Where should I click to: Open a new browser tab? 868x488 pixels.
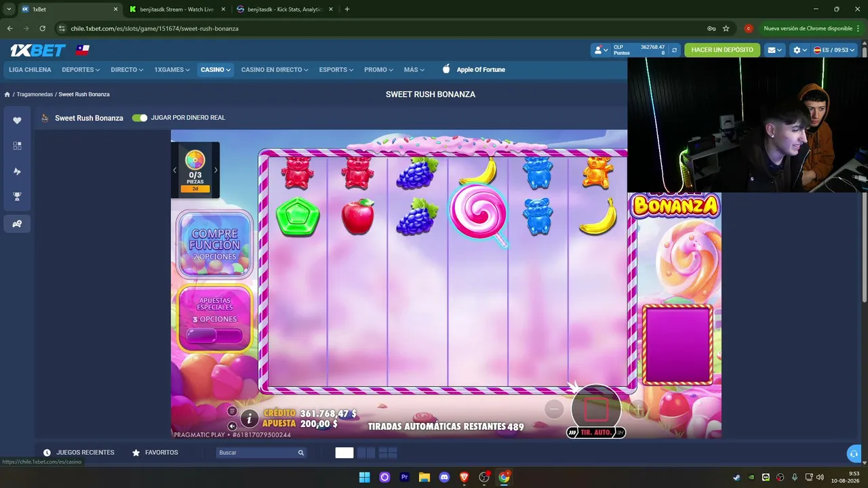click(347, 9)
